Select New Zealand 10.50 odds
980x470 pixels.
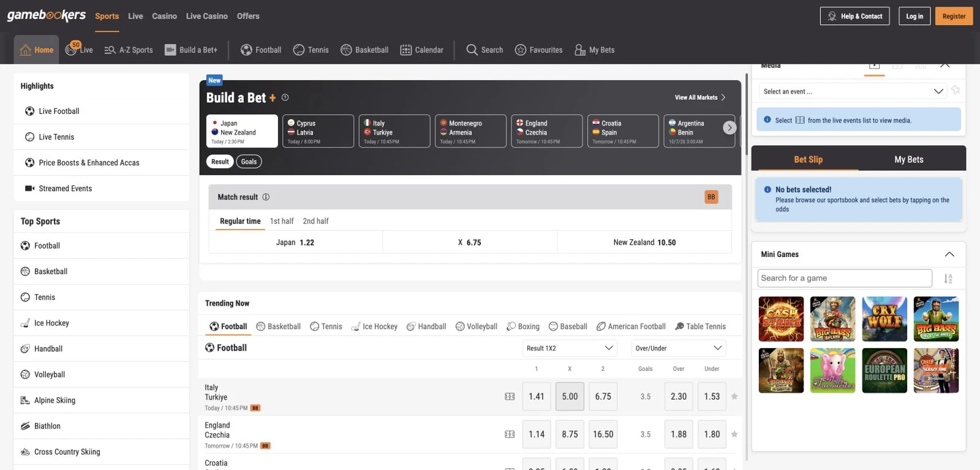[x=644, y=242]
